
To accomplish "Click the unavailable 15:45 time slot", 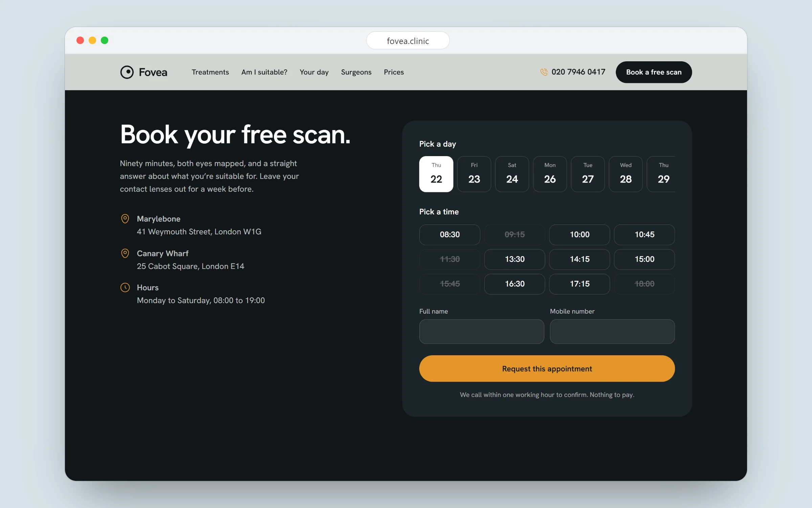I will (x=450, y=284).
